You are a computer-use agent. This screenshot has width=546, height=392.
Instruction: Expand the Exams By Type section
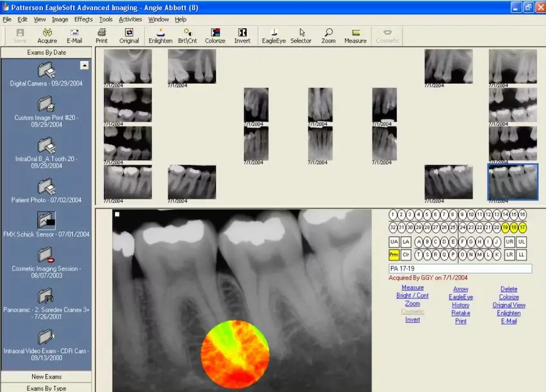45,388
